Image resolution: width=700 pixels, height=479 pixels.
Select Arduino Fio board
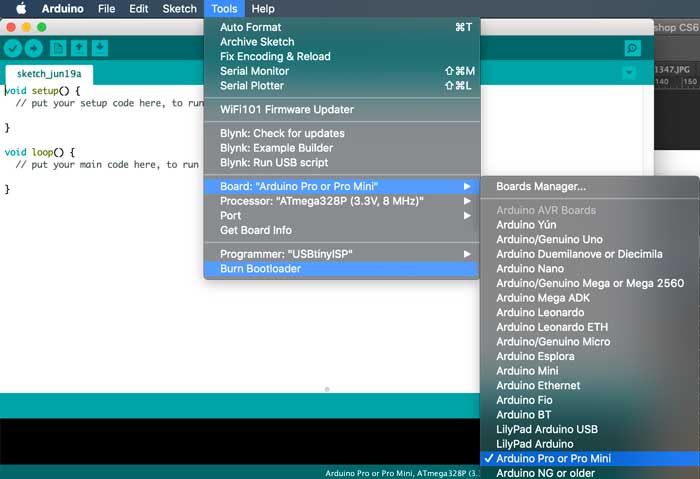point(590,400)
